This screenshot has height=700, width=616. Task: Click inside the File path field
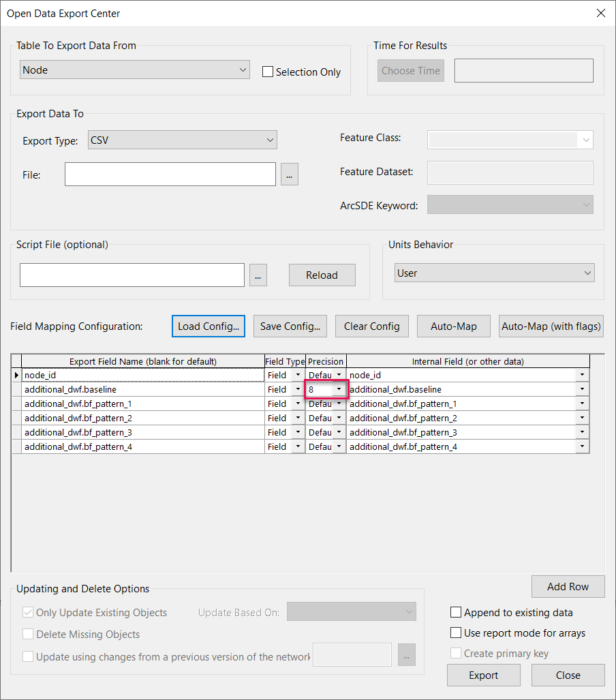point(170,174)
